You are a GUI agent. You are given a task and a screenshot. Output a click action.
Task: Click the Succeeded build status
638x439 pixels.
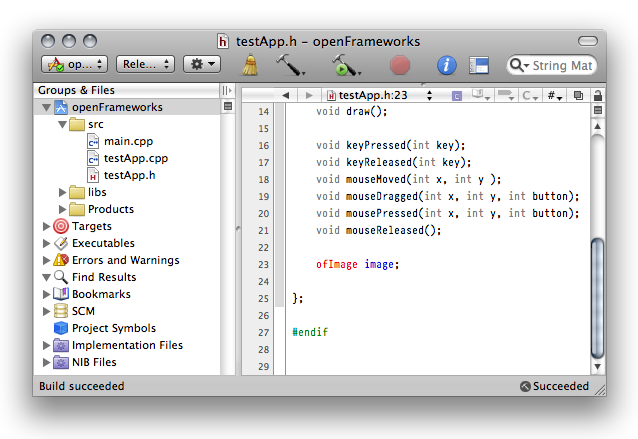pos(560,386)
